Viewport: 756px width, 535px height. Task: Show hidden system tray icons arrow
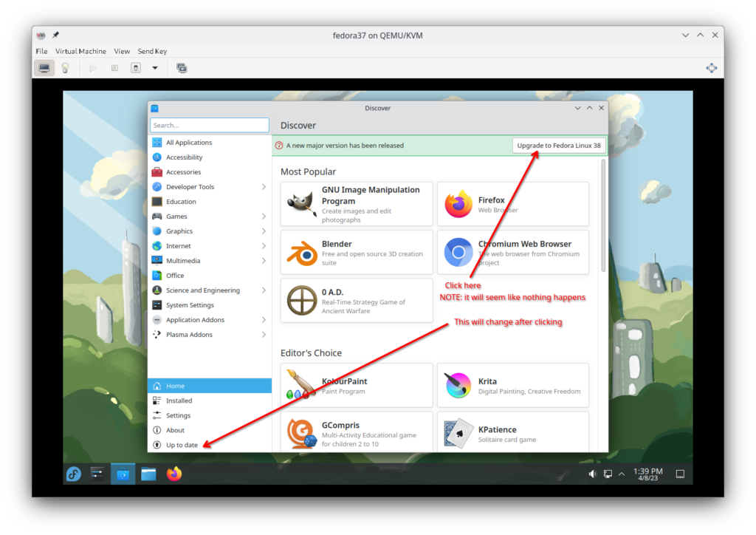coord(622,474)
